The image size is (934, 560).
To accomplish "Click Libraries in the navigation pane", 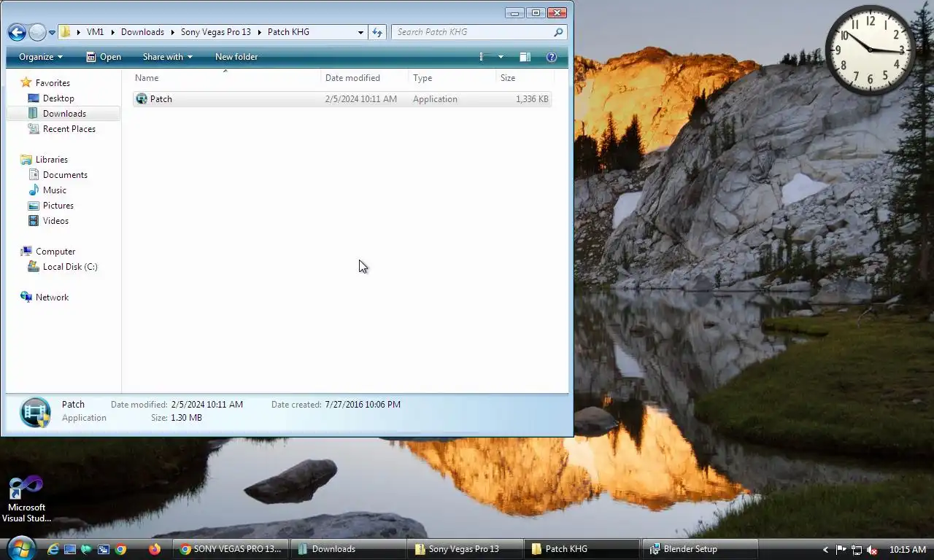I will (x=52, y=160).
